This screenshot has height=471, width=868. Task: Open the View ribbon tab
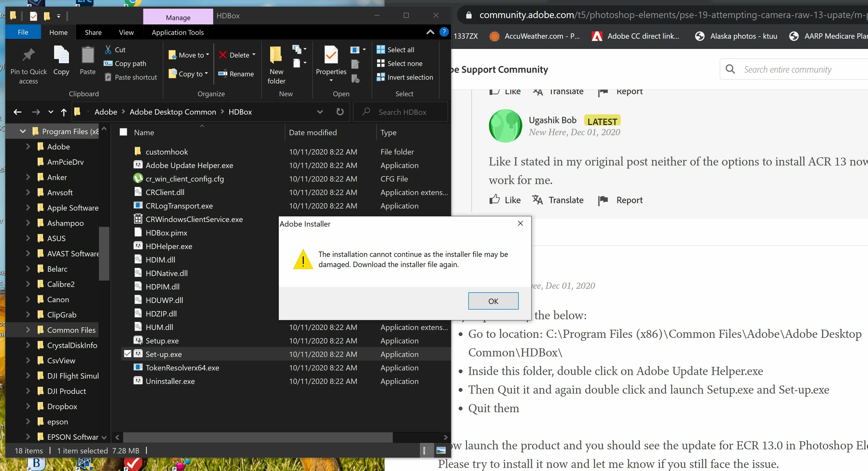126,32
